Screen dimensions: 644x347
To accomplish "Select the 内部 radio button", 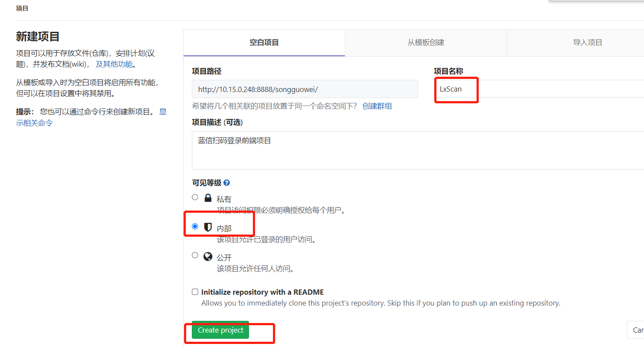I will 195,226.
